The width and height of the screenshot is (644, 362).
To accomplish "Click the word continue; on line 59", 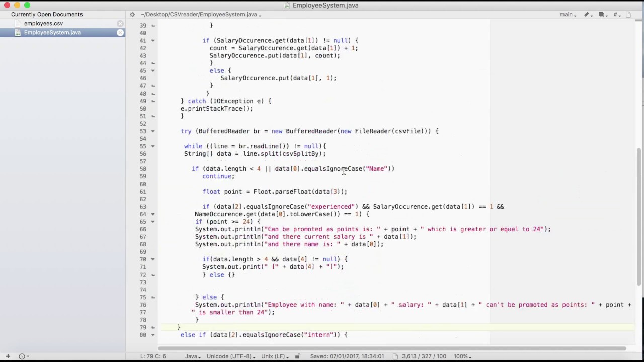I will pos(218,176).
